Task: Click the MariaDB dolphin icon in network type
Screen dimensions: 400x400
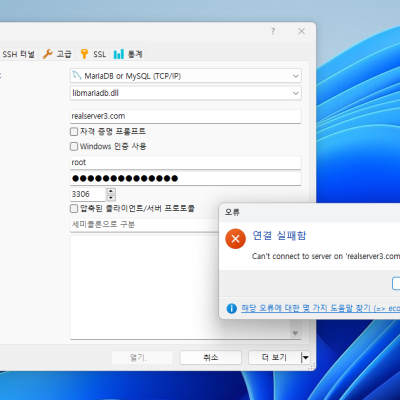Action: pyautogui.click(x=77, y=76)
